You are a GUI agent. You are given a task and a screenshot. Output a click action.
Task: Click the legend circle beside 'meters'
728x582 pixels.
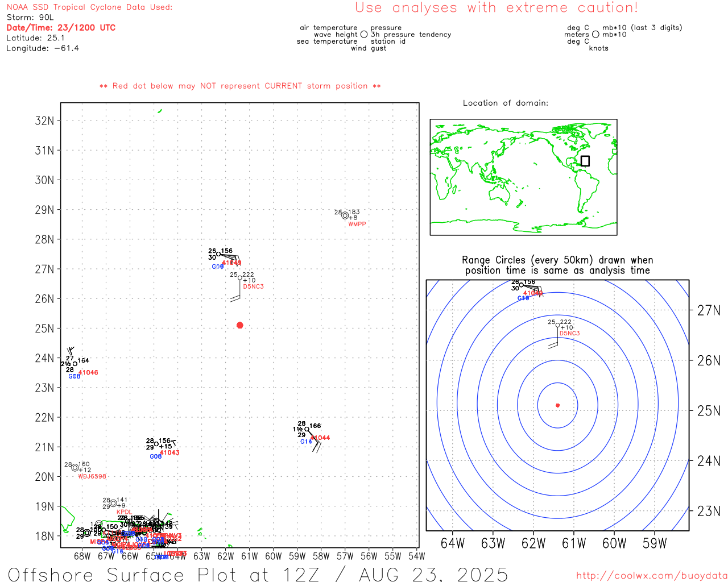tap(595, 35)
